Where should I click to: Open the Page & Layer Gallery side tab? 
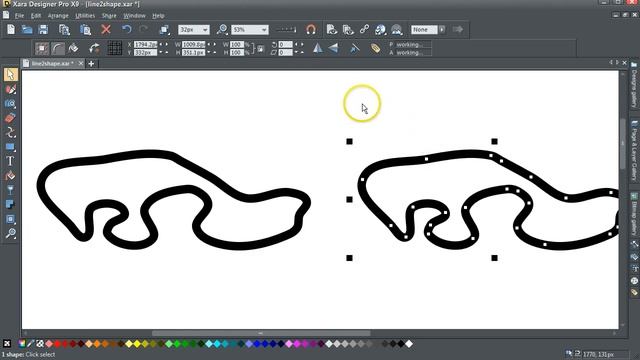pos(634,150)
